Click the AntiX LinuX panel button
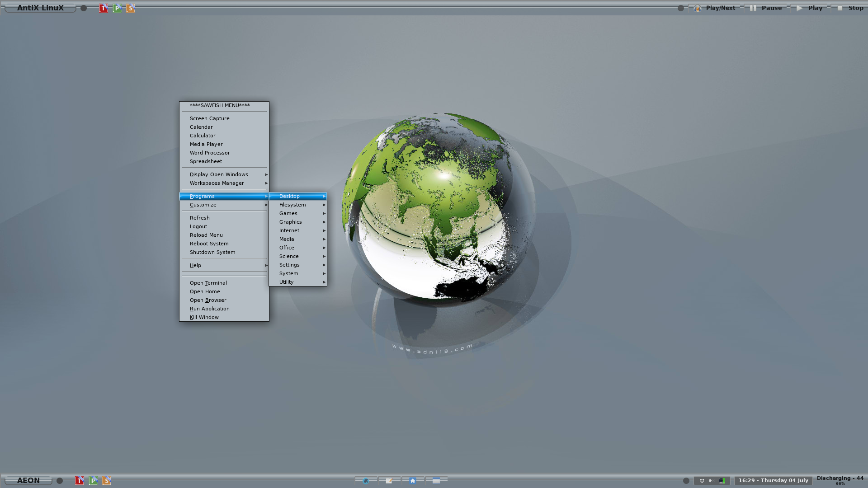The width and height of the screenshot is (868, 488). [40, 8]
